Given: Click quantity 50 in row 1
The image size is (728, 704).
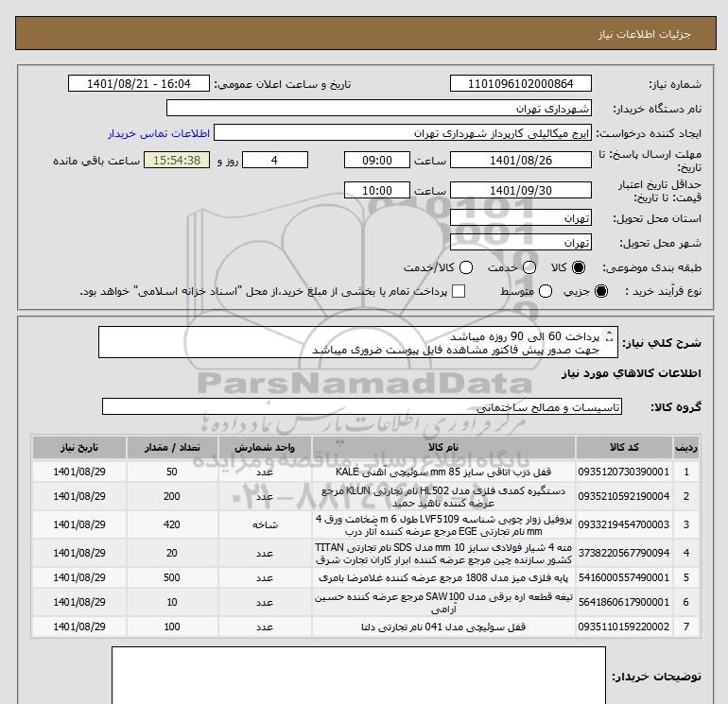Looking at the screenshot, I should 172,472.
